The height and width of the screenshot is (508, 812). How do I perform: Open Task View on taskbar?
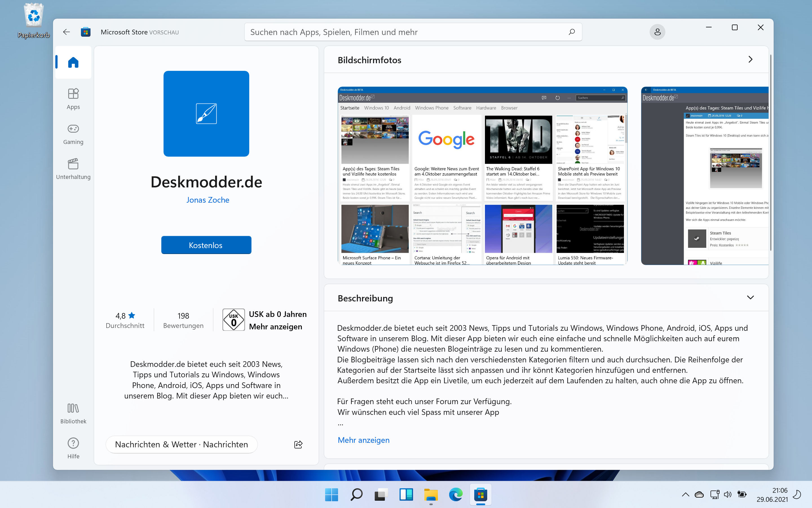(381, 494)
